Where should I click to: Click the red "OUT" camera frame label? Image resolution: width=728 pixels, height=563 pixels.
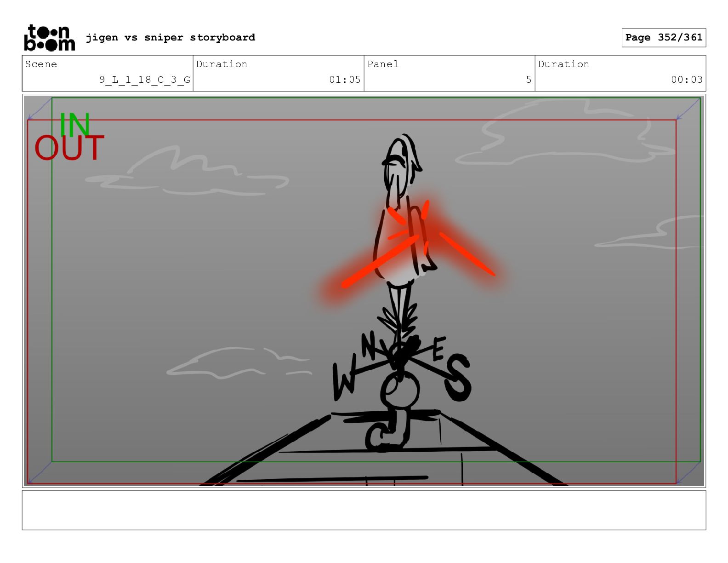69,148
